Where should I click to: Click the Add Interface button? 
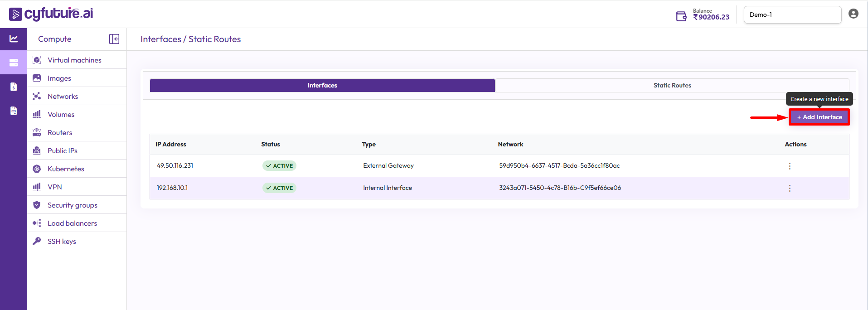(x=819, y=117)
